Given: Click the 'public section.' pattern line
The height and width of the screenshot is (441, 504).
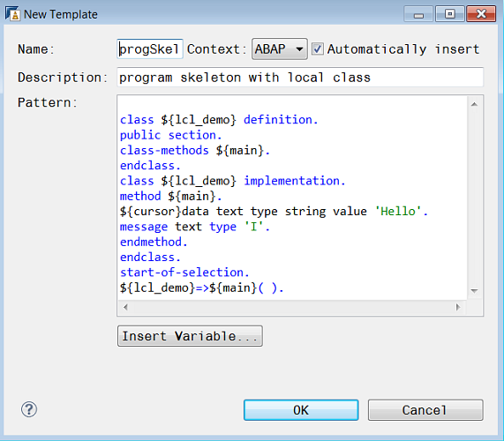Looking at the screenshot, I should (171, 135).
